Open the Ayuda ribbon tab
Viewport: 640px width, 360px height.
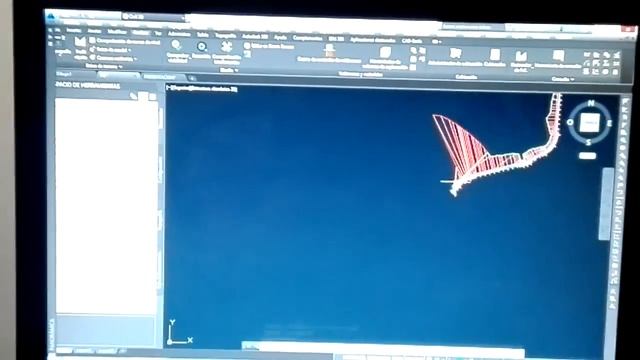point(280,37)
